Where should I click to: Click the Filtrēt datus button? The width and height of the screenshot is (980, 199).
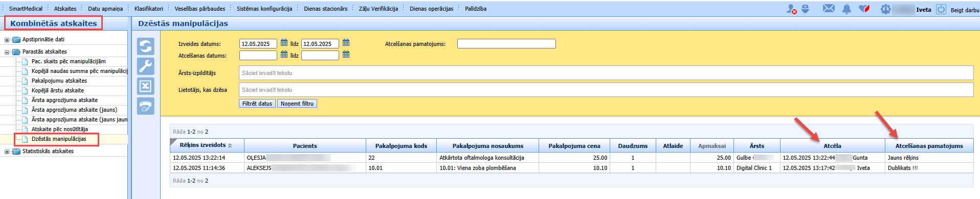click(x=257, y=104)
